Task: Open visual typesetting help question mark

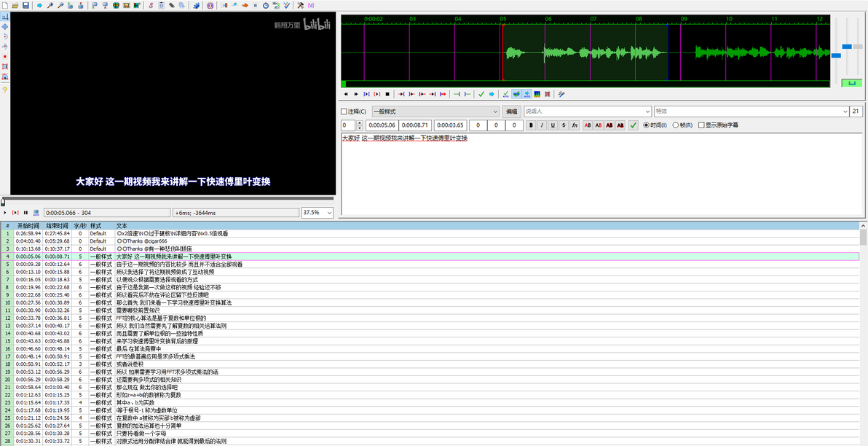Action: [5, 90]
